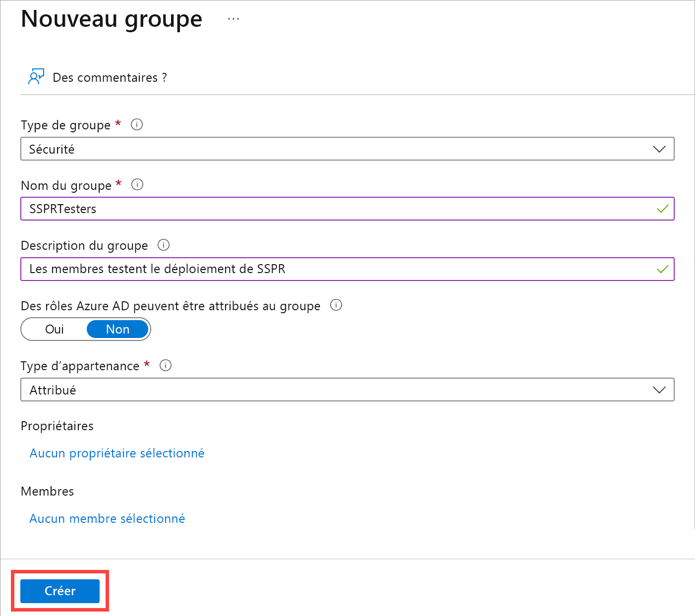Click the feedback person icon
The width and height of the screenshot is (695, 616).
click(36, 77)
